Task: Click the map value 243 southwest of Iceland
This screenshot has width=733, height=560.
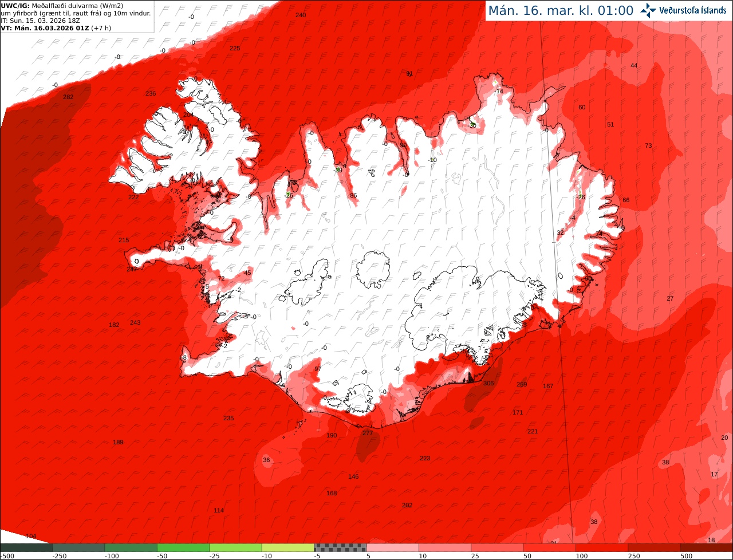Action: (135, 322)
